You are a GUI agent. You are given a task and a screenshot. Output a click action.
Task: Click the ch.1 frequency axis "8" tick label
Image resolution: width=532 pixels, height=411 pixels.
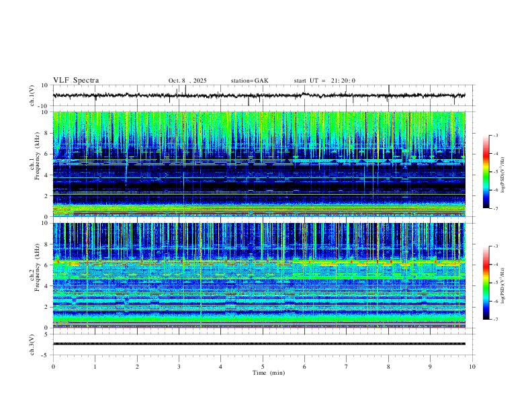coord(46,133)
